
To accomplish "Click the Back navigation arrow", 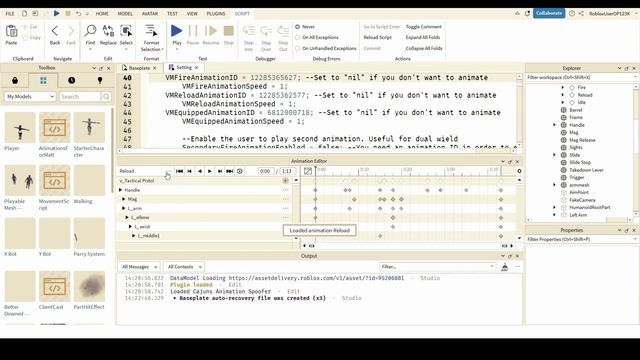I will coord(55,31).
